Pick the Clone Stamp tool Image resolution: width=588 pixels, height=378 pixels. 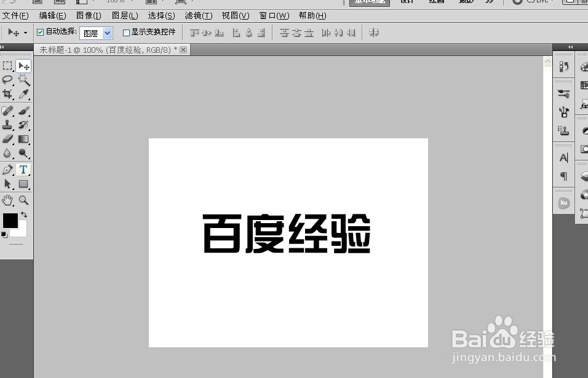(8, 125)
